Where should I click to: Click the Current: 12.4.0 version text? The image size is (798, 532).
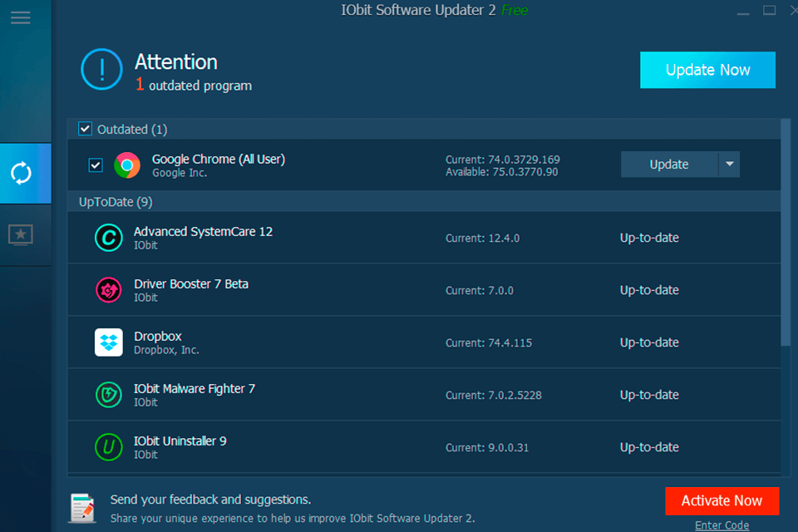(x=482, y=239)
